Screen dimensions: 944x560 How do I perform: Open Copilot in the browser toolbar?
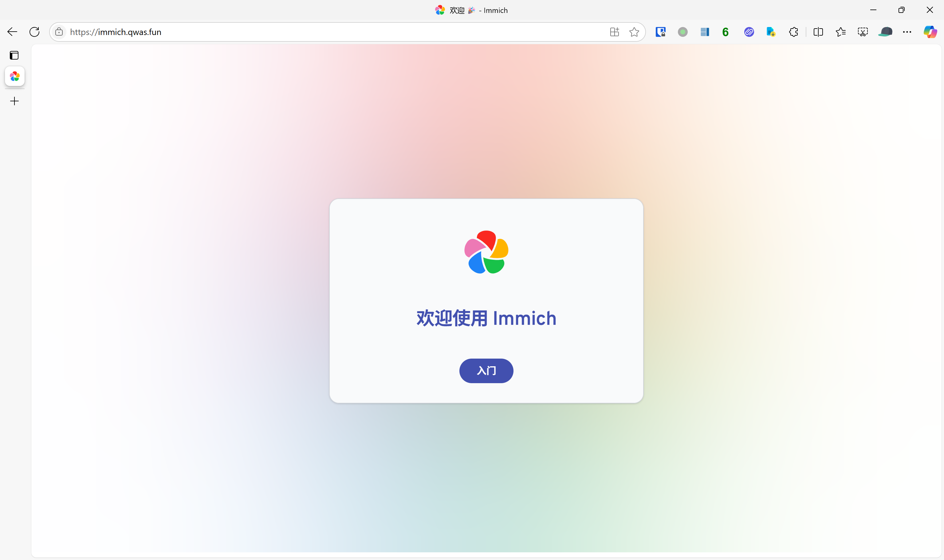pyautogui.click(x=930, y=32)
